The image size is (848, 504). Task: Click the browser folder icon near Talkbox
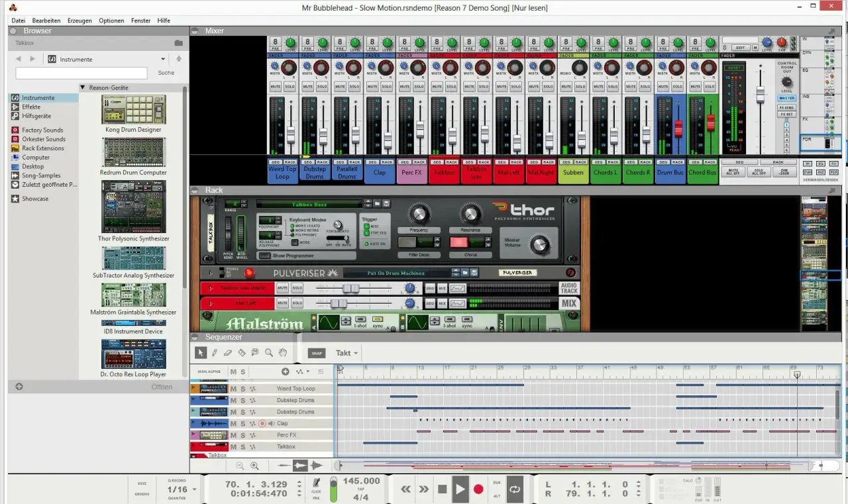pos(178,43)
